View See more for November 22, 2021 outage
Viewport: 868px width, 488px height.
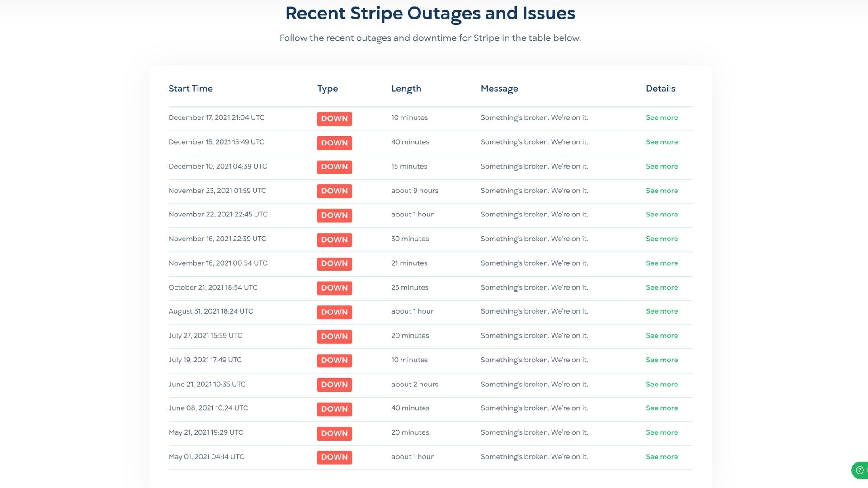point(662,214)
